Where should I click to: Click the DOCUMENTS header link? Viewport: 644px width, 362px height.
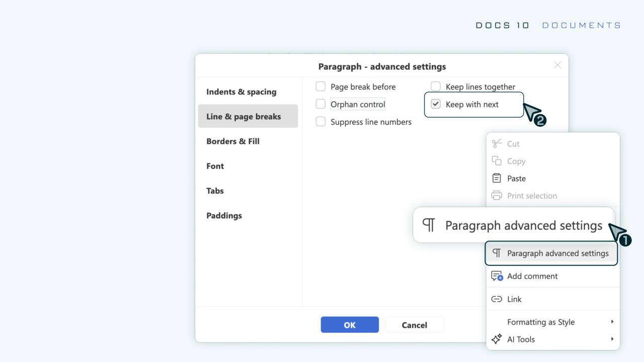[582, 25]
